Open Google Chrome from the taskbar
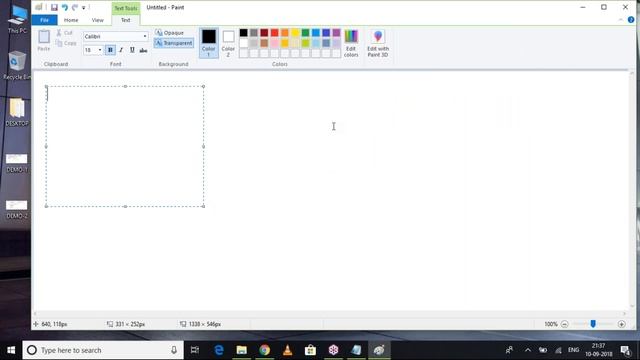Image resolution: width=640 pixels, height=360 pixels. [264, 350]
